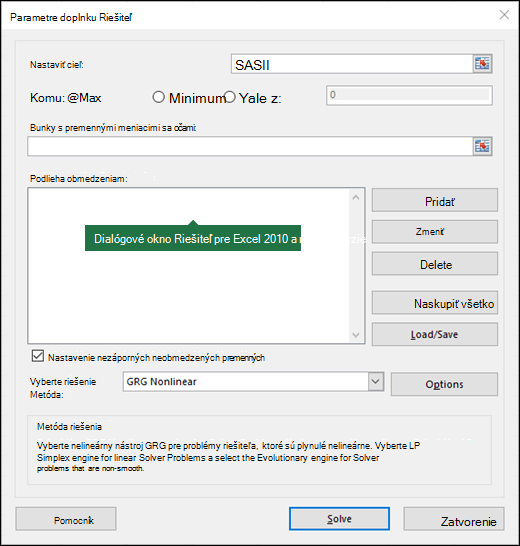Click the constraints list scroll down arrow
This screenshot has width=520, height=546.
click(x=356, y=335)
